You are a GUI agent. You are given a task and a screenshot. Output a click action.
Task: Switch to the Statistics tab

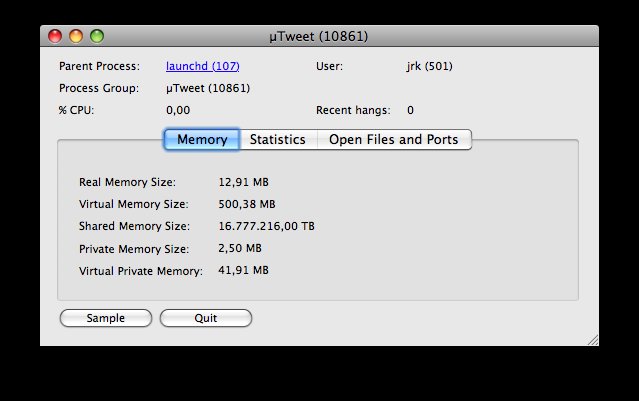(277, 139)
